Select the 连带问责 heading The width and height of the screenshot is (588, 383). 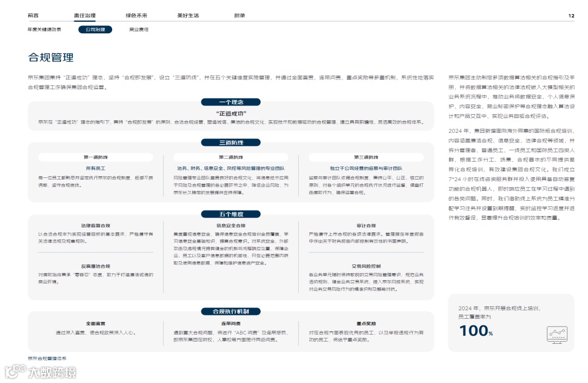click(231, 323)
